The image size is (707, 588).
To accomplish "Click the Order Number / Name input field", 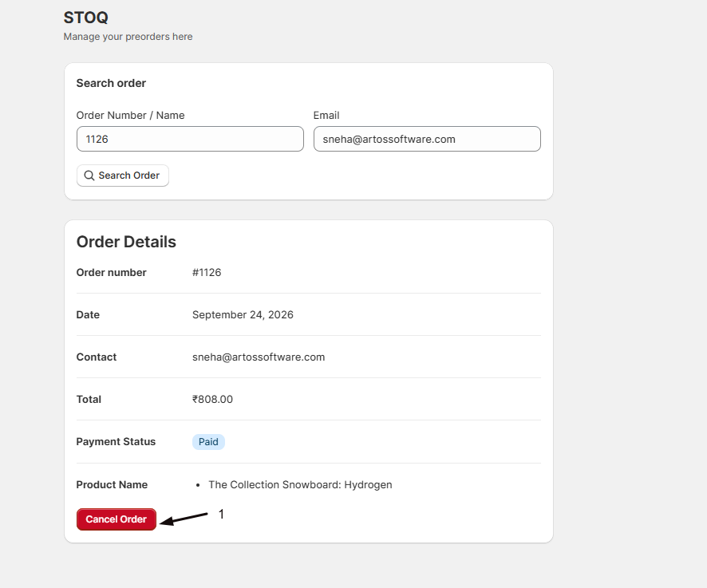I will pyautogui.click(x=190, y=139).
